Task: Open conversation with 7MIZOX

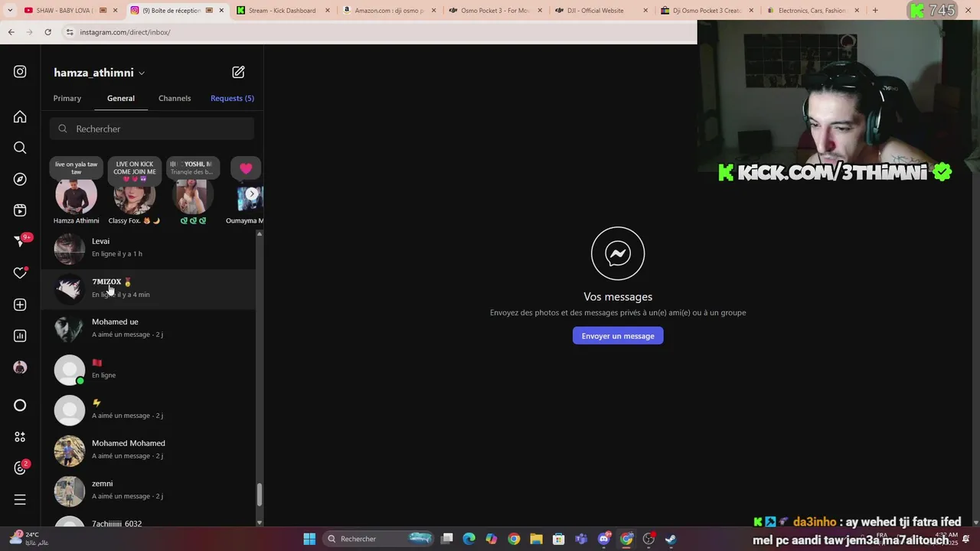Action: [149, 289]
